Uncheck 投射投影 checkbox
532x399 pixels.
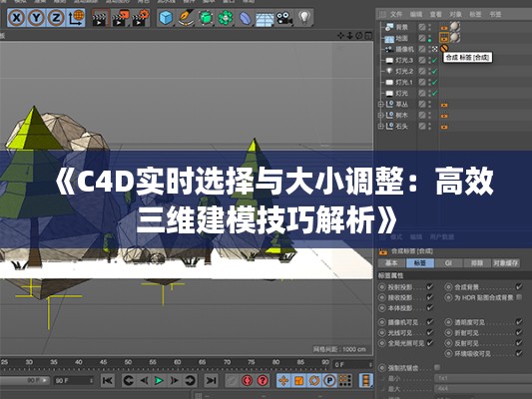[x=430, y=287]
